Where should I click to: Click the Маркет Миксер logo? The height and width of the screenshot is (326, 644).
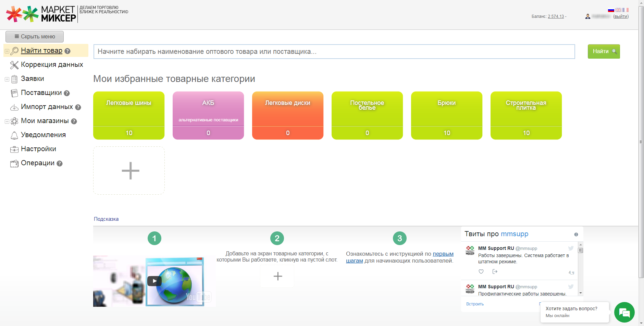pos(41,14)
